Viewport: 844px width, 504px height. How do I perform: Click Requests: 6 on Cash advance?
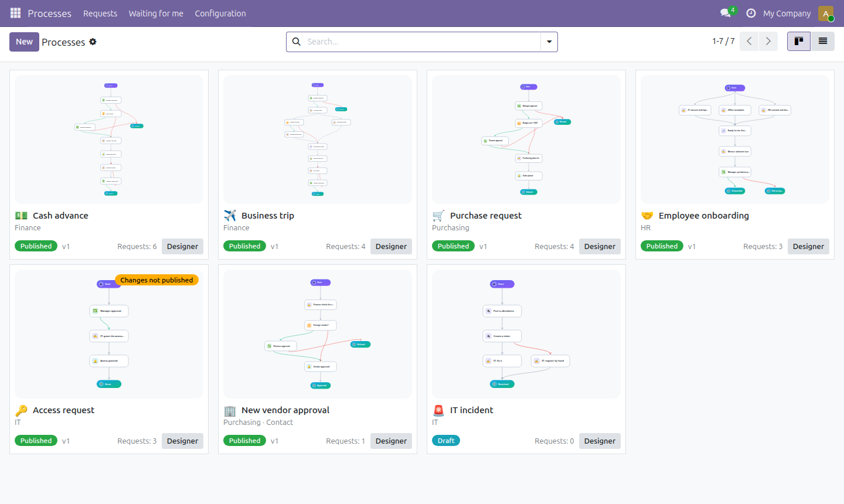(137, 246)
